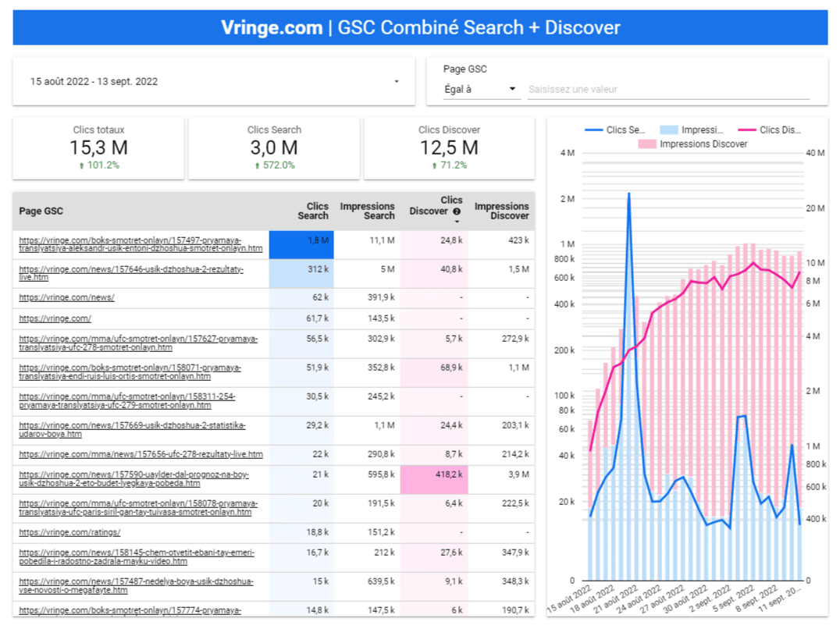Open the ufc-279 smotret-onlayn 158311 link
The image size is (840, 629).
coord(127,401)
